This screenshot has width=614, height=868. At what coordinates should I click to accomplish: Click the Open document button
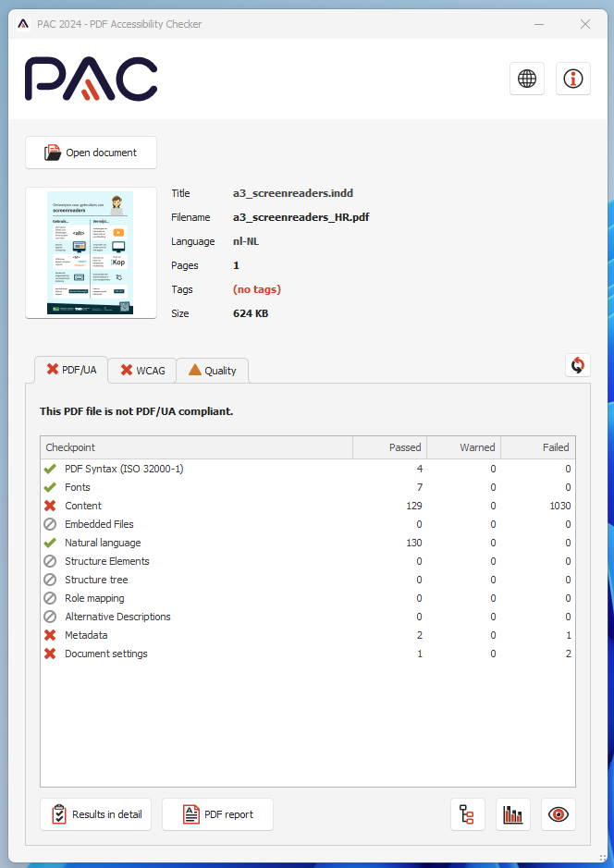pyautogui.click(x=91, y=153)
